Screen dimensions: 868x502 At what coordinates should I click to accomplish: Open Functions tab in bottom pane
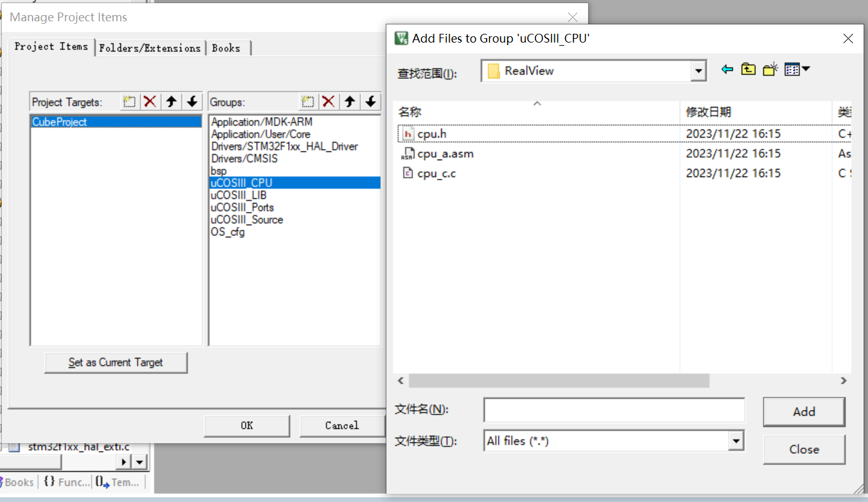pos(66,482)
